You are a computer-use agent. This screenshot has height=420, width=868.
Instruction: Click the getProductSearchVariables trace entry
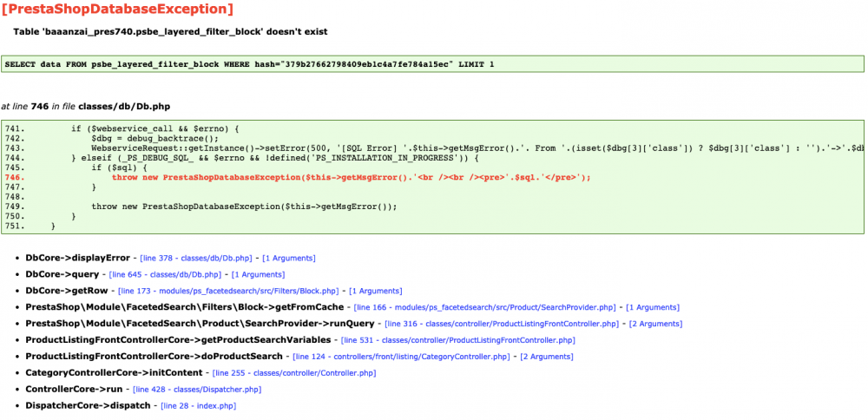tap(178, 340)
